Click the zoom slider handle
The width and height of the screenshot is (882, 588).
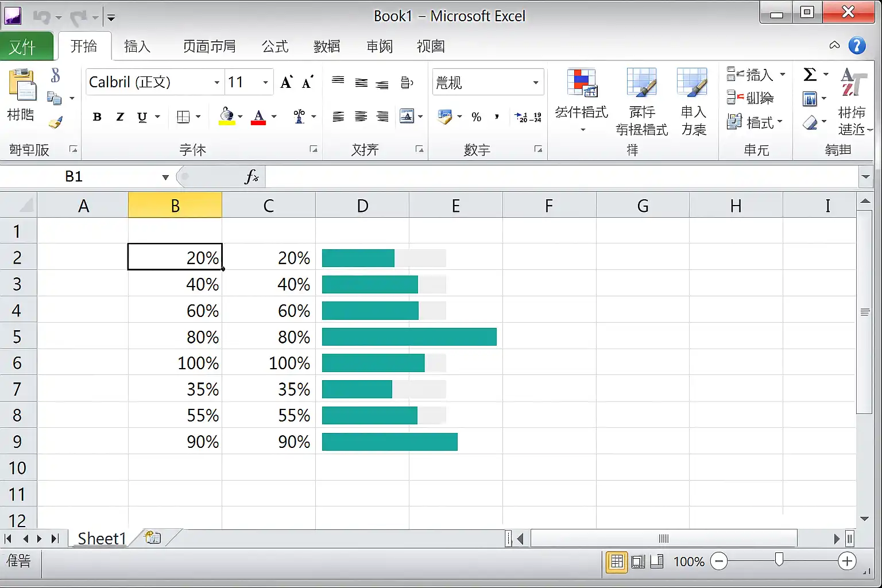(779, 560)
